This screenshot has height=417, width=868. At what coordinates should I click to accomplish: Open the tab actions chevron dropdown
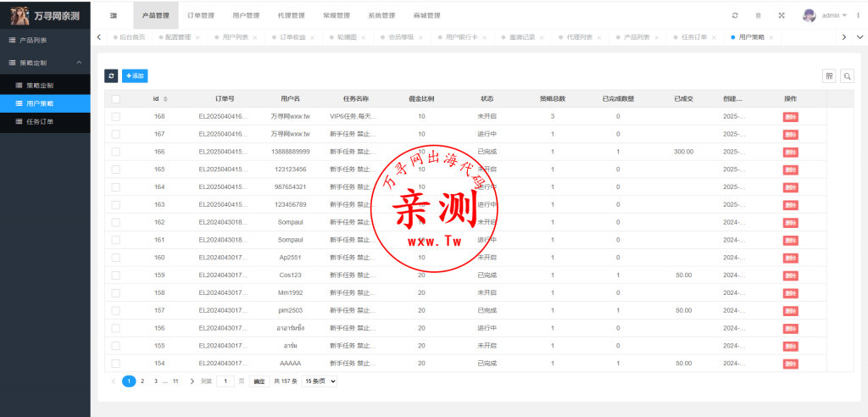pyautogui.click(x=860, y=37)
